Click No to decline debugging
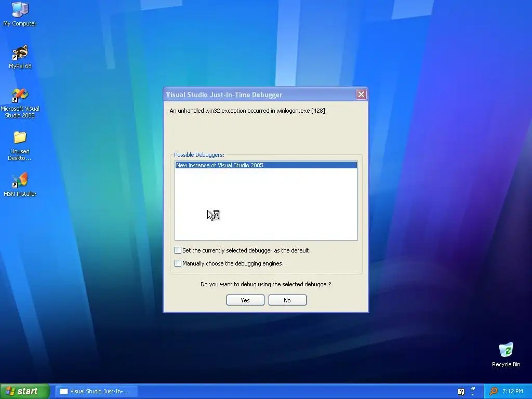 [287, 300]
